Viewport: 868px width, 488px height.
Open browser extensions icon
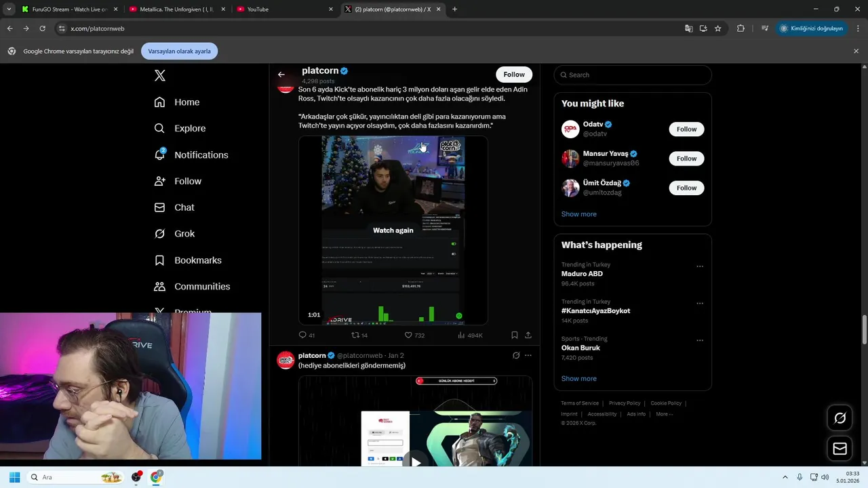coord(741,28)
